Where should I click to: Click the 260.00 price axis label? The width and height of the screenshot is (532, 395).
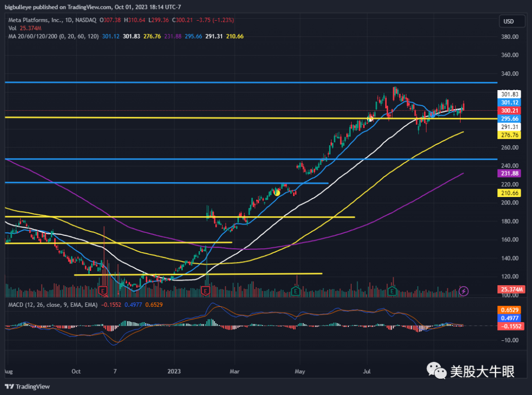pyautogui.click(x=510, y=147)
